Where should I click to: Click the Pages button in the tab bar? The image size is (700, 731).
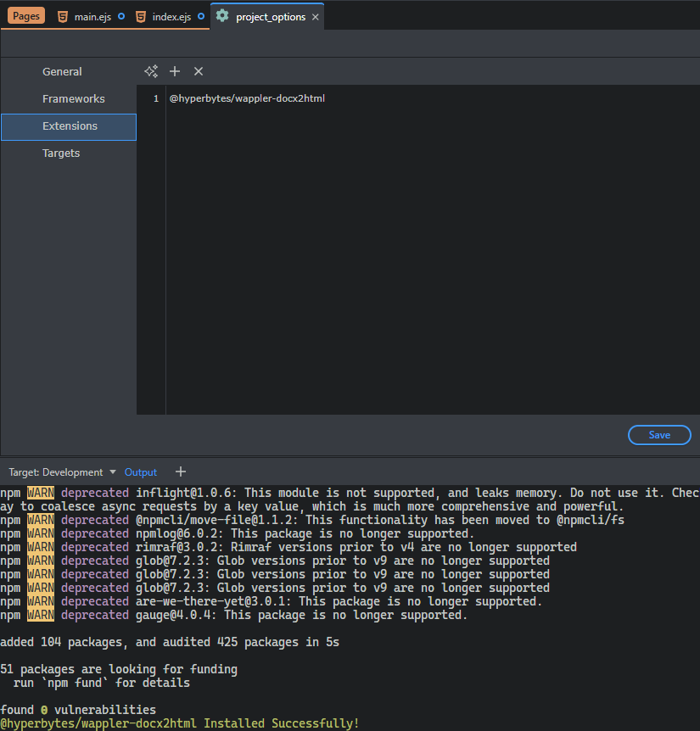click(x=26, y=16)
